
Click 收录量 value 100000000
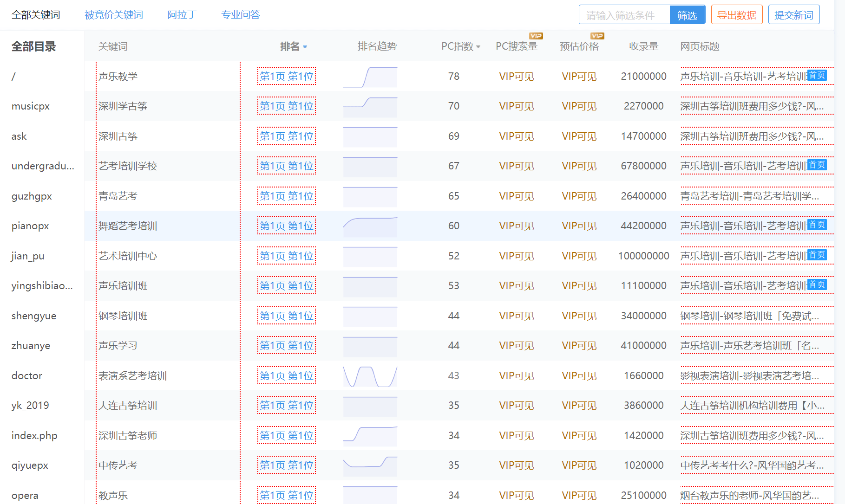(644, 256)
